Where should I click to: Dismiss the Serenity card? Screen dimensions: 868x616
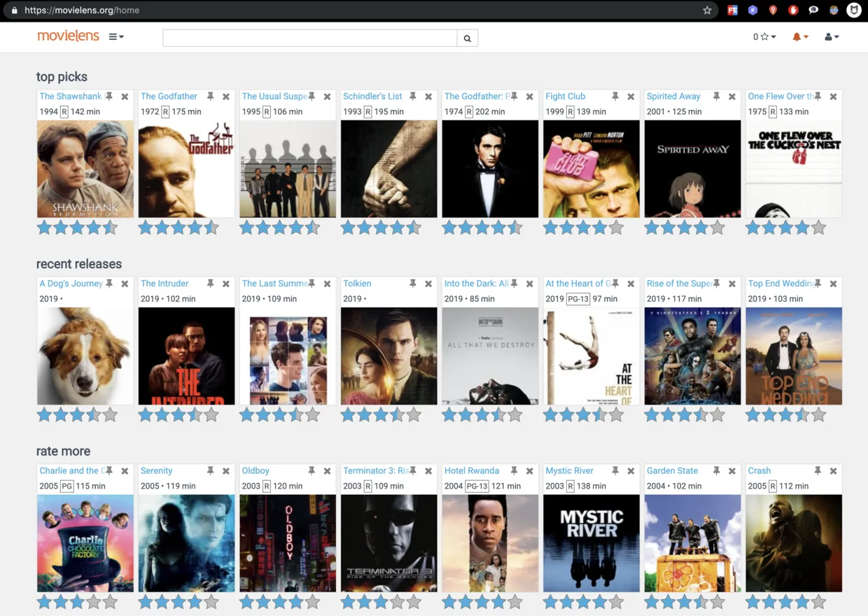[226, 471]
